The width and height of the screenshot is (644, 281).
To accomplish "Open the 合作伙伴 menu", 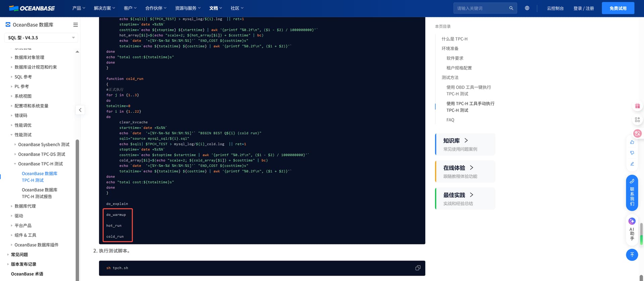I will [156, 8].
